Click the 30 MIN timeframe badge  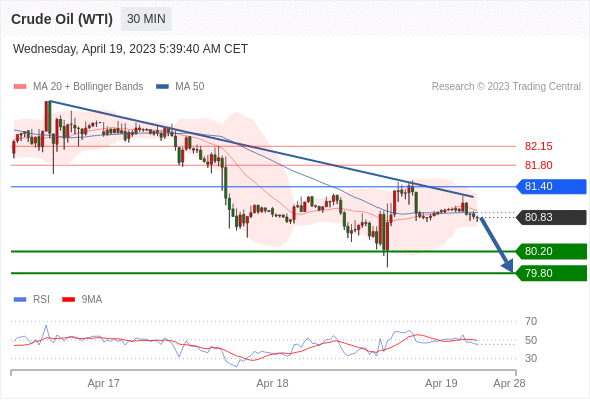coord(146,19)
